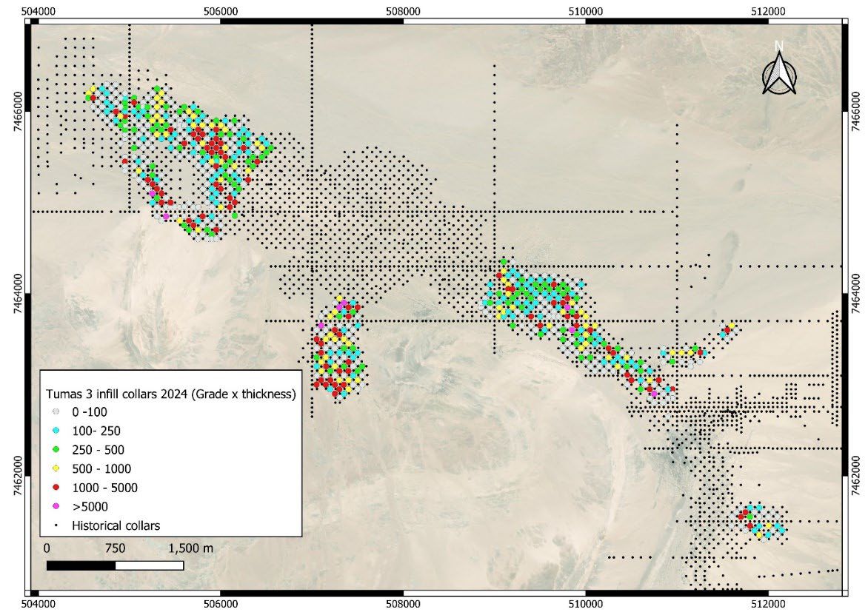Click the 'Historical collars' legend label
The height and width of the screenshot is (612, 868).
pos(116,526)
